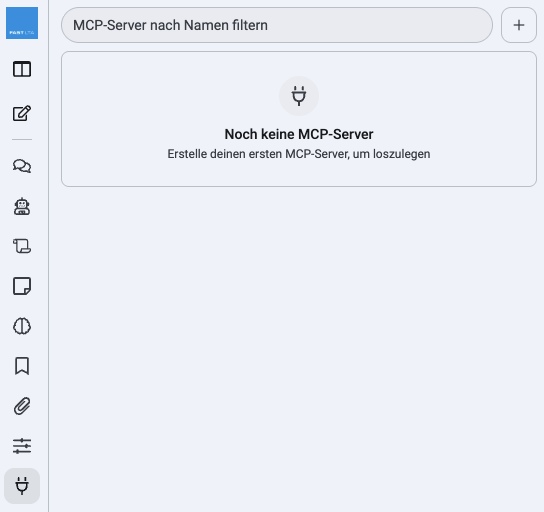Open the conversations chat bubbles icon
This screenshot has width=544, height=512.
pos(22,166)
